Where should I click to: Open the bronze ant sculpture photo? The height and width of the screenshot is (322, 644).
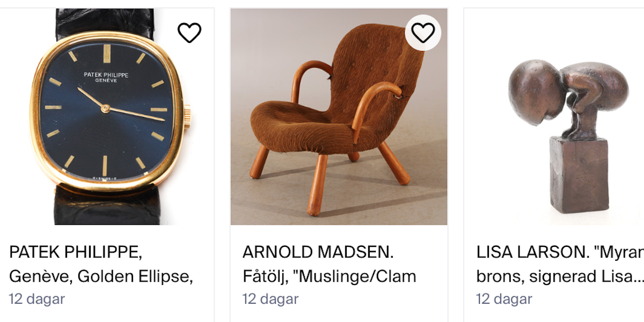tap(554, 116)
